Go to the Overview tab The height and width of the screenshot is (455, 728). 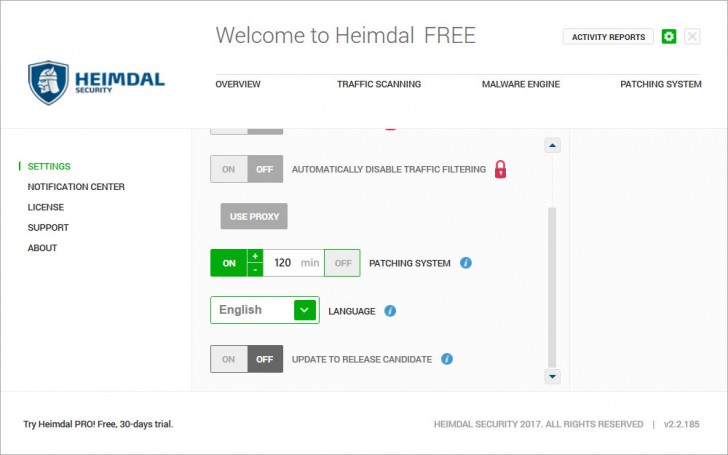pos(238,84)
